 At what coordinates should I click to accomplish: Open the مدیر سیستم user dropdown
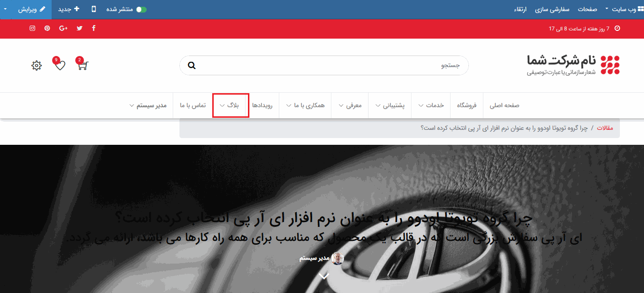click(x=148, y=105)
